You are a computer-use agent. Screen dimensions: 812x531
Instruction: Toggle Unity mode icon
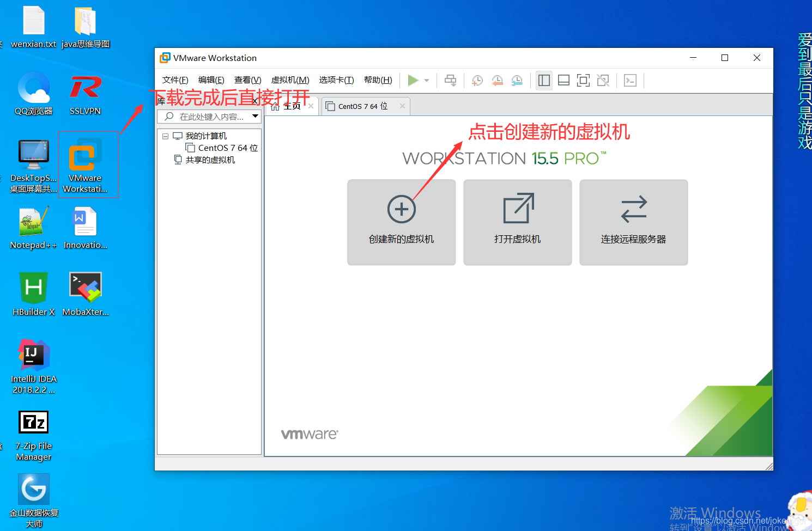[603, 81]
